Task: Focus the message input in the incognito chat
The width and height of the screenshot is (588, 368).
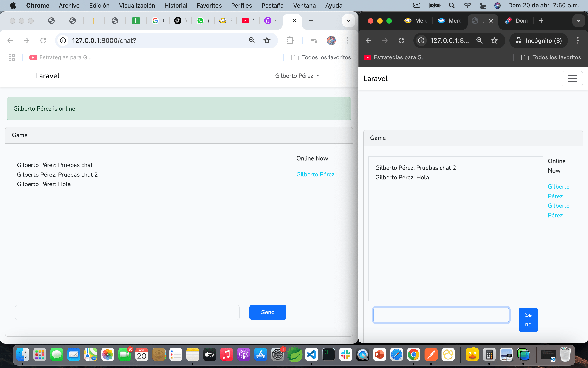Action: coord(441,315)
